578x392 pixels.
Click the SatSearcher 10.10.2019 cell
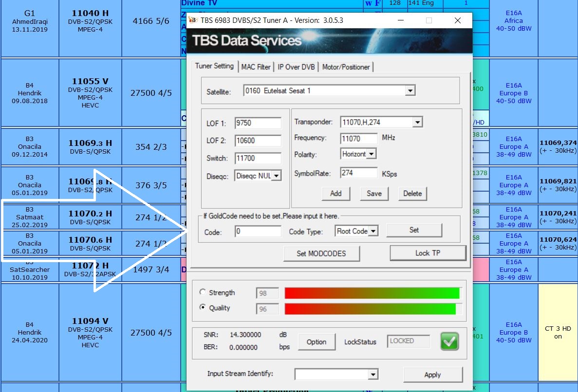(x=30, y=269)
